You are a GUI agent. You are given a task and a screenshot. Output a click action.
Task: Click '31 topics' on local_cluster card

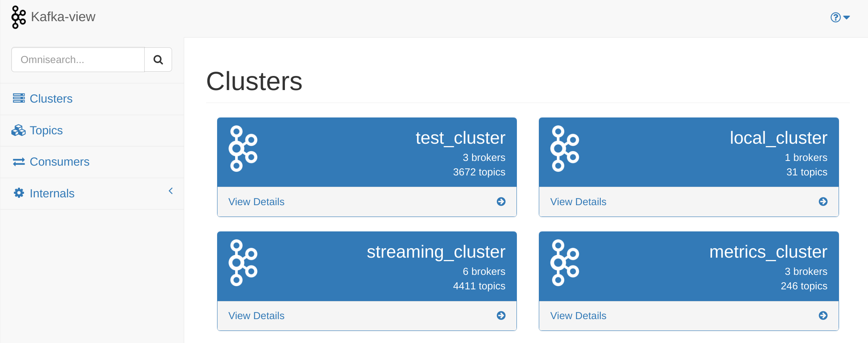pyautogui.click(x=807, y=172)
